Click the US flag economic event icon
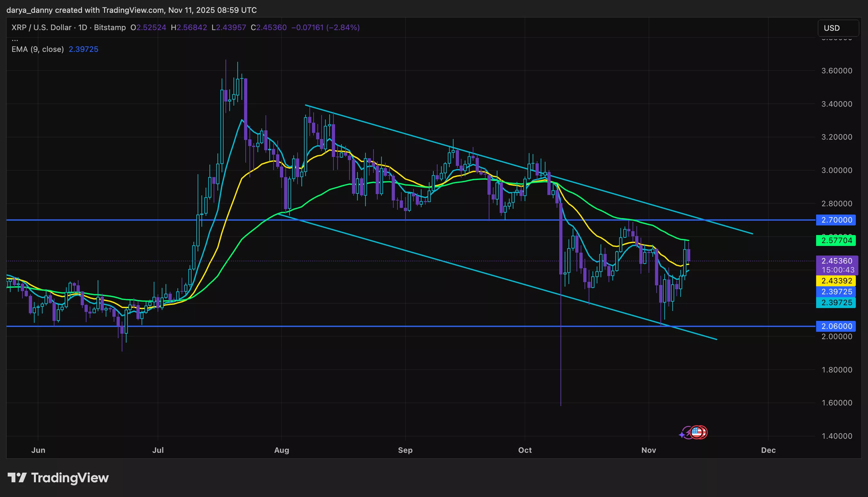Image resolution: width=868 pixels, height=497 pixels. pyautogui.click(x=697, y=432)
